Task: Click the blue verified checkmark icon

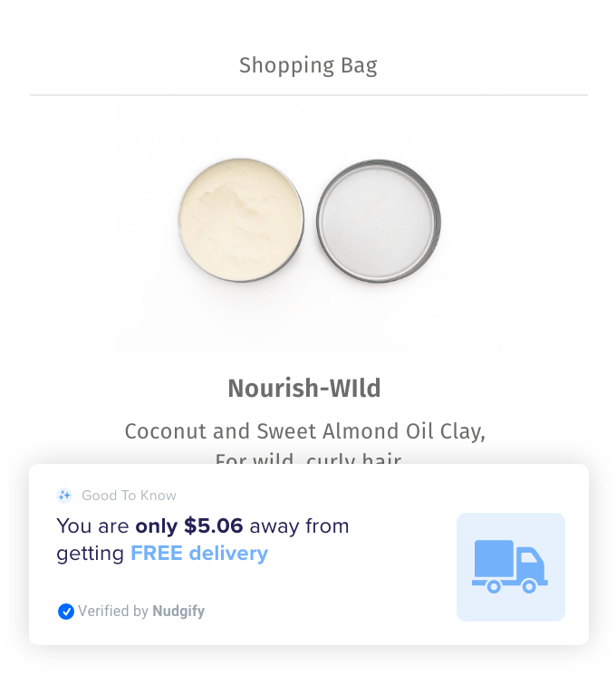Action: [65, 612]
